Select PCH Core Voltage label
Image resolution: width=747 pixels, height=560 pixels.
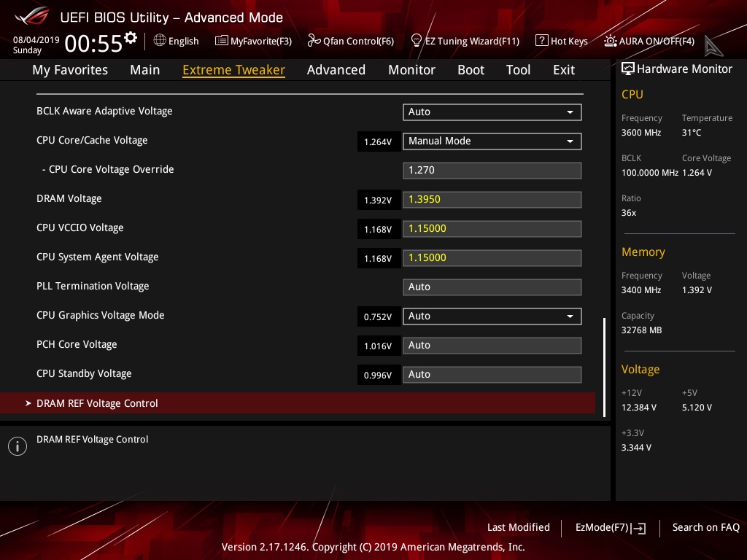click(77, 345)
